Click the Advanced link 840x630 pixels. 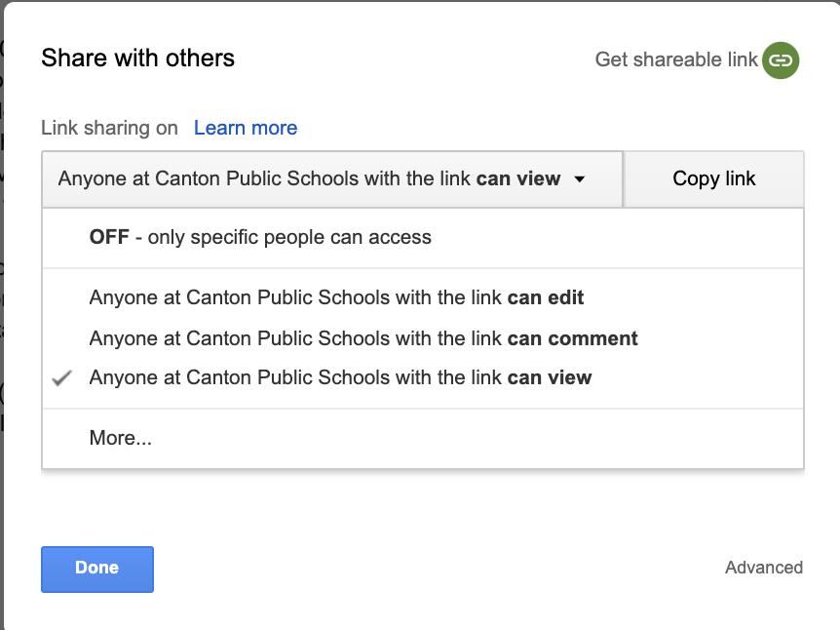[x=763, y=568]
